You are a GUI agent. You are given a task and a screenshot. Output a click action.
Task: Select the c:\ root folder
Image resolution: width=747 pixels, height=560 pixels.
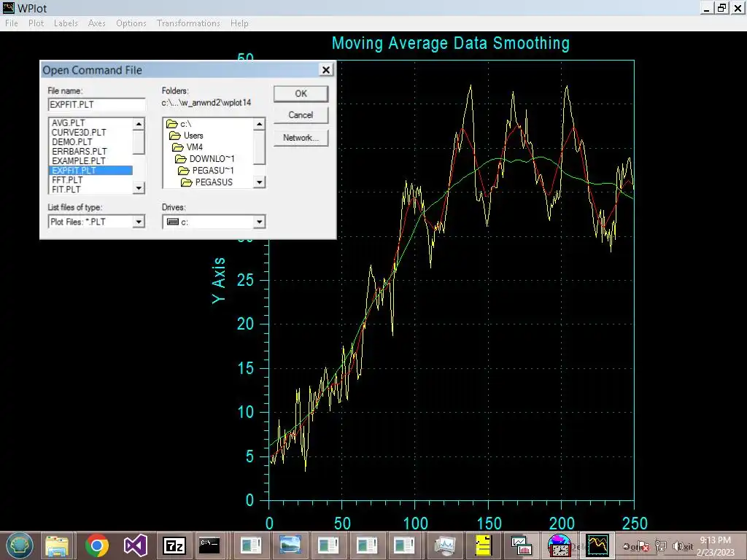[179, 124]
